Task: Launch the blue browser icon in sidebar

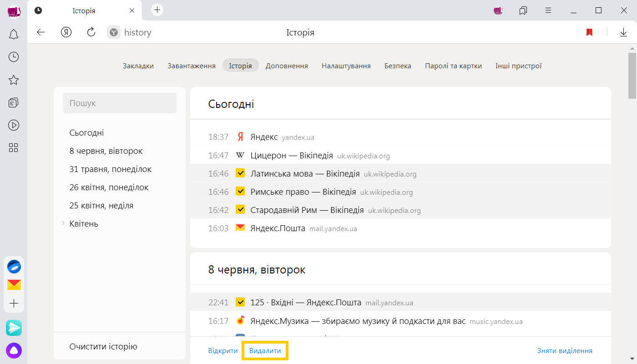Action: (x=14, y=267)
